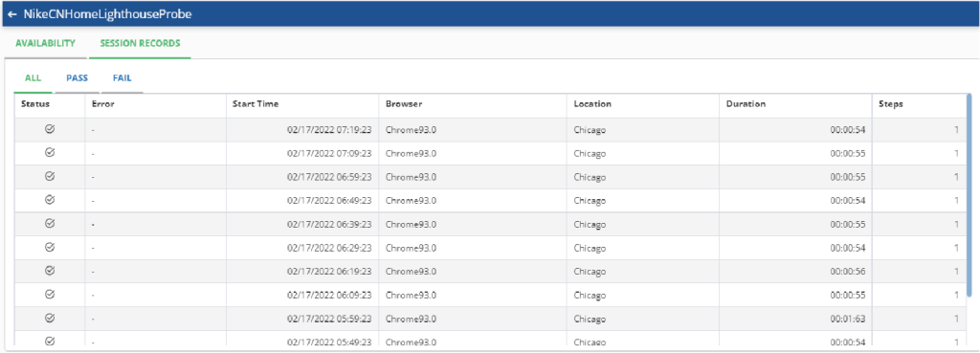
Task: Sort by the Start Time column header
Action: 256,104
